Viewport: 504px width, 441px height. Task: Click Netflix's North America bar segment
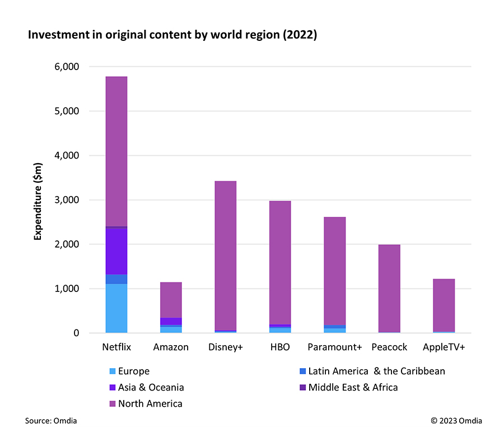coord(116,151)
